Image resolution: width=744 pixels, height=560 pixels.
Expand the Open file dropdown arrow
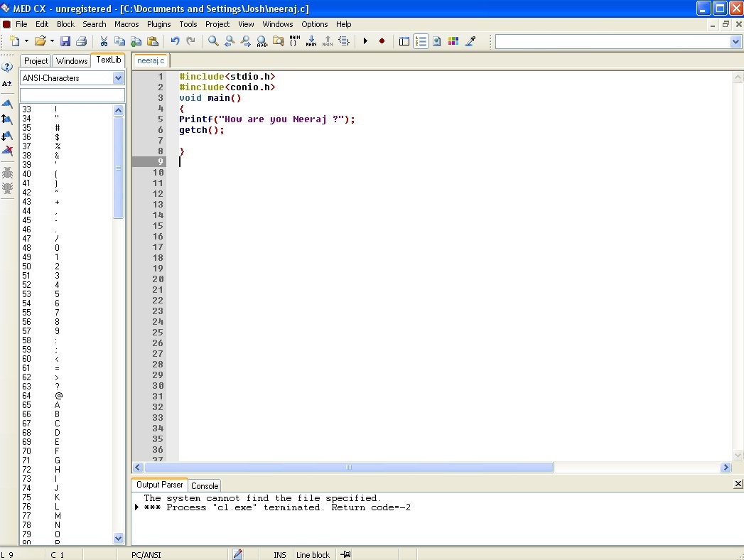click(50, 41)
